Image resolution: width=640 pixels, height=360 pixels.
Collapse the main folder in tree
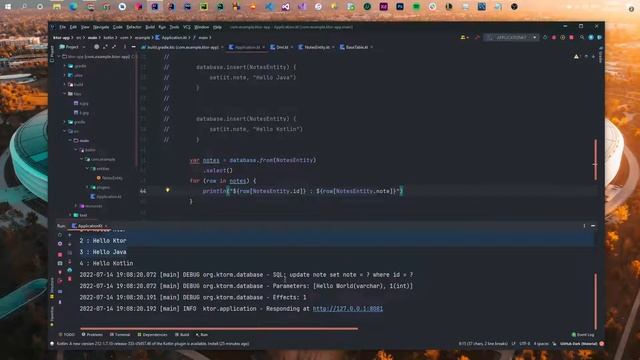(x=70, y=140)
